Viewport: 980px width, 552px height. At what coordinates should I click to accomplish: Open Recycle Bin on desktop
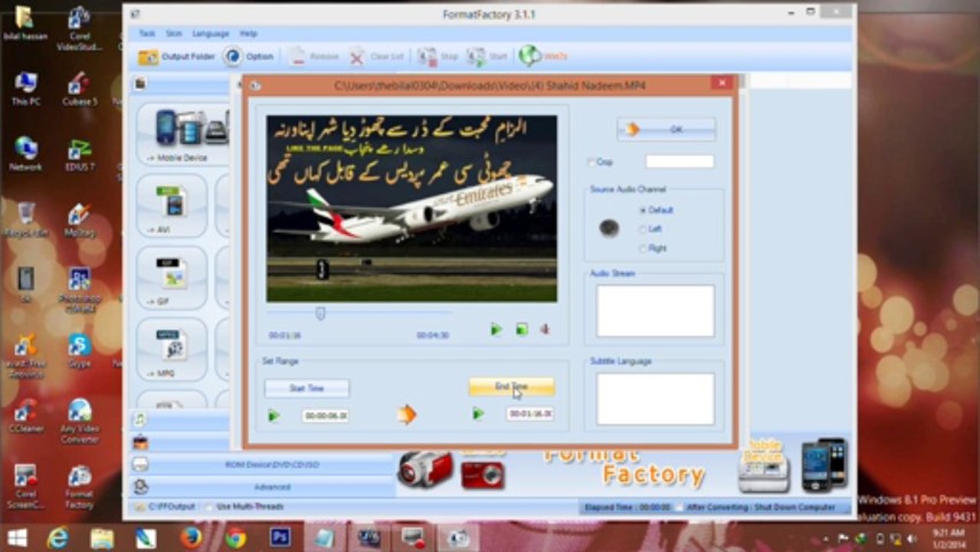point(26,220)
